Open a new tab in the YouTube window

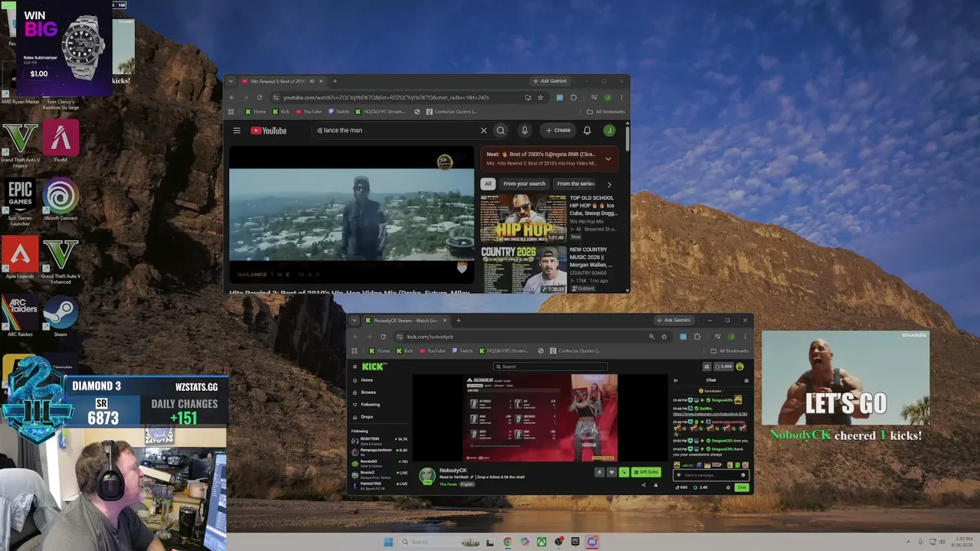tap(335, 81)
